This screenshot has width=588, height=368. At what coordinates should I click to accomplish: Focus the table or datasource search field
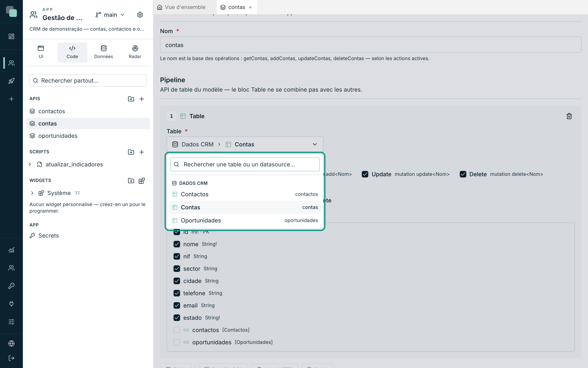[245, 164]
